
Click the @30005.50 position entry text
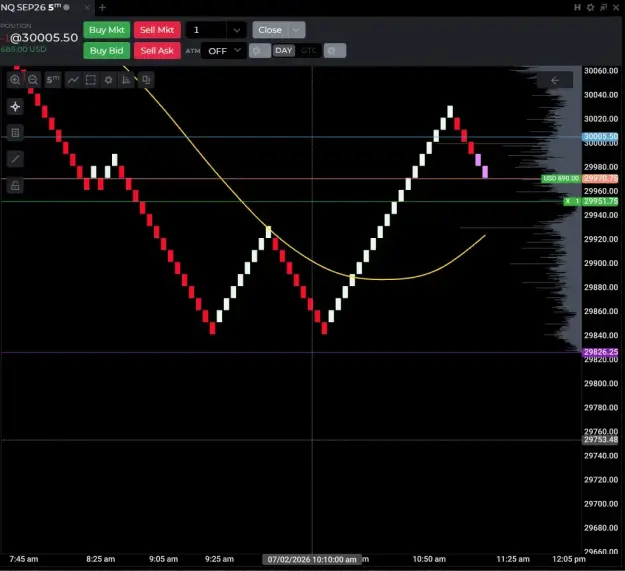coord(44,38)
